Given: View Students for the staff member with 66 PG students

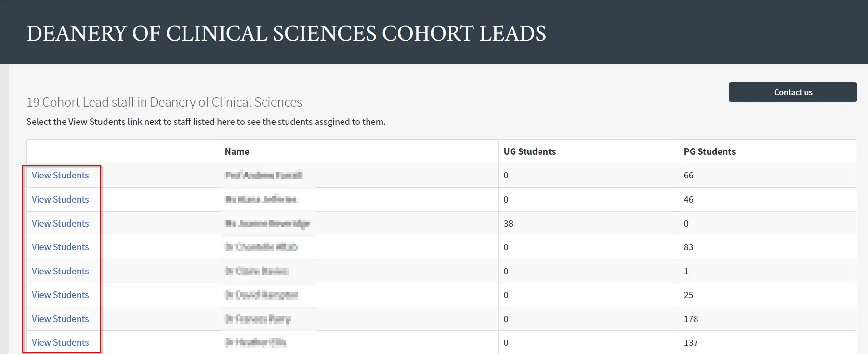Looking at the screenshot, I should click(60, 175).
